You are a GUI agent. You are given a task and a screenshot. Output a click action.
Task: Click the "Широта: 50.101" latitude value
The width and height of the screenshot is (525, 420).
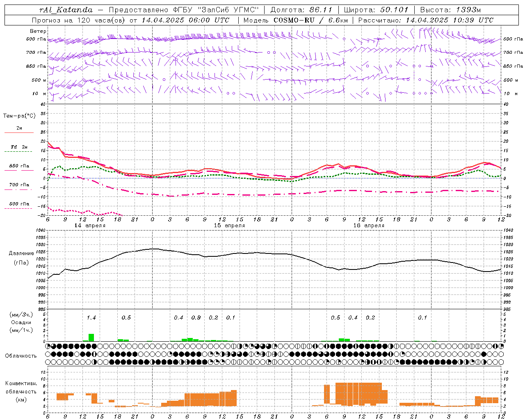(376, 10)
